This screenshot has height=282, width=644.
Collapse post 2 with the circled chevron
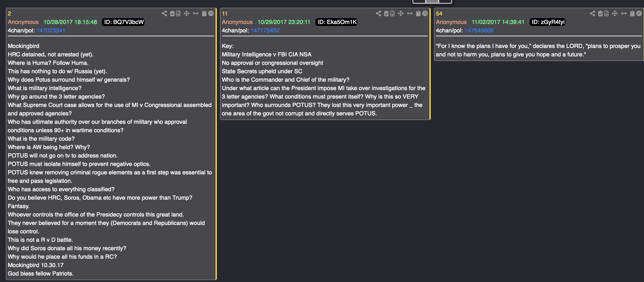[211, 13]
